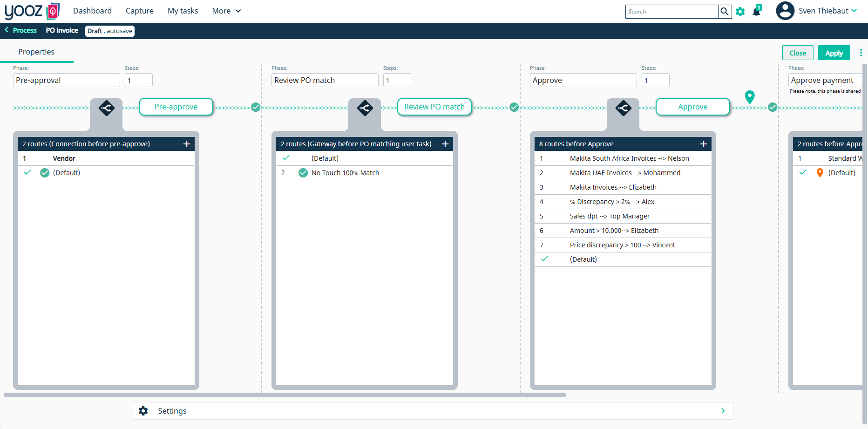This screenshot has width=868, height=429.
Task: Select route Sales dpt --> Top Manager
Action: coord(623,216)
